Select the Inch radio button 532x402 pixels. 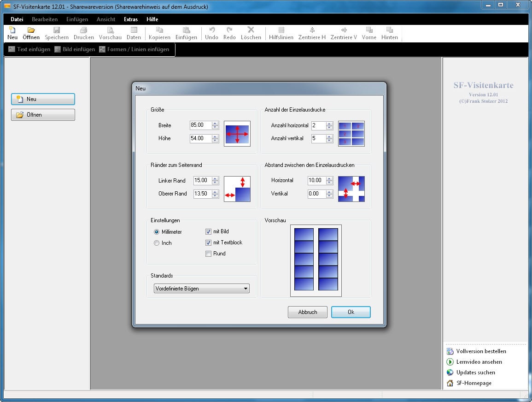[x=157, y=243]
